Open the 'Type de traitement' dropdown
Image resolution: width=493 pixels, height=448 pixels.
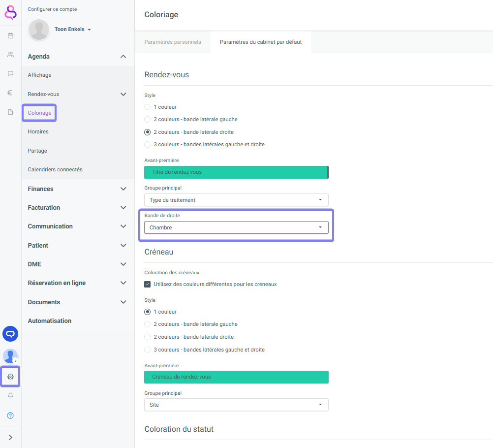click(236, 200)
